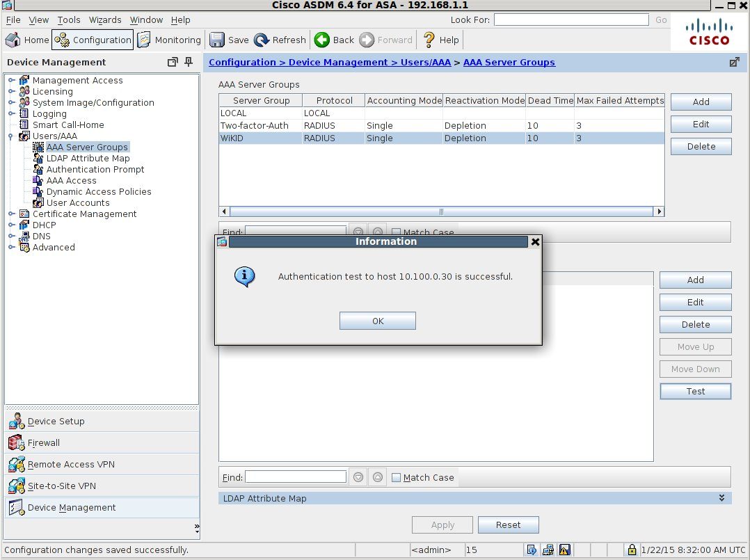
Task: Open the Wizards menu
Action: 105,19
